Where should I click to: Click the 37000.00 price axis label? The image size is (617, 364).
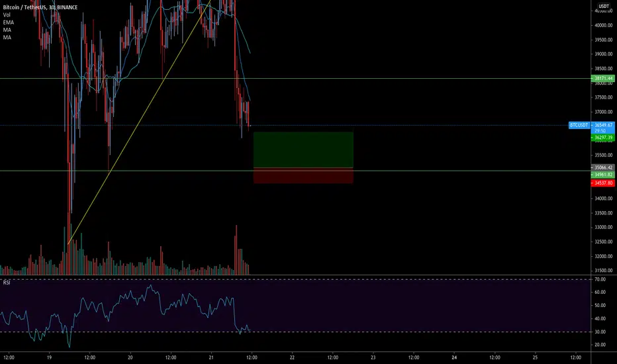[604, 112]
